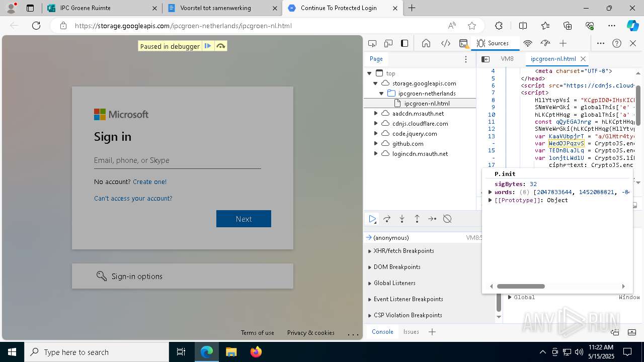Open Edge Settings and more menu

[x=612, y=26]
